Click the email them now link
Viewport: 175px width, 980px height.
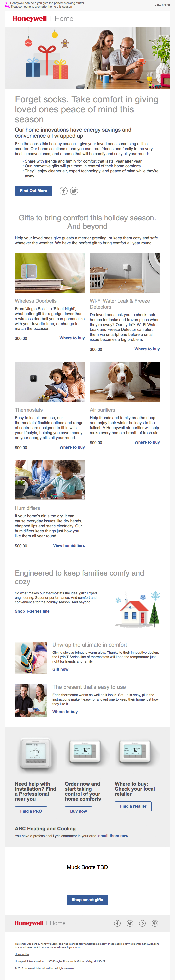113,836
